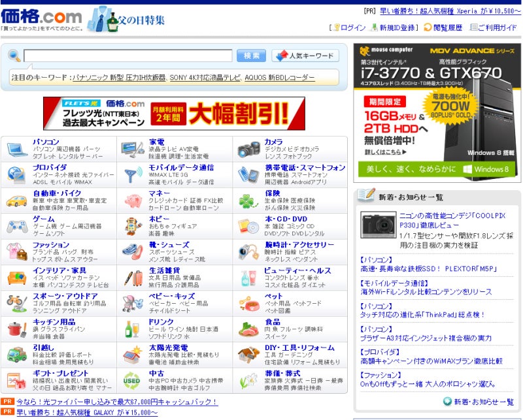Screen dimensions: 523x420
Task: Click the game controller icon beside ゲーム
Action: click(17, 227)
